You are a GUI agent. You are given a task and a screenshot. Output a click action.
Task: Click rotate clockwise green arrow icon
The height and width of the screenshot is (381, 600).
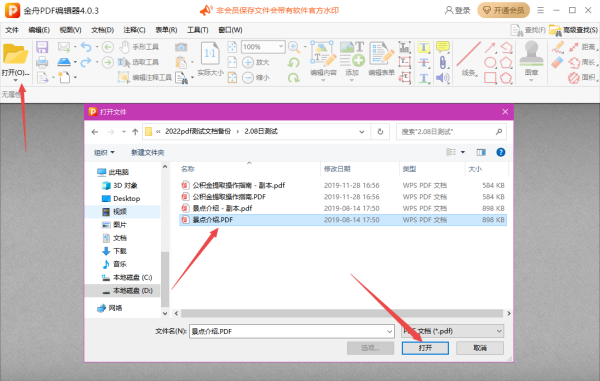pyautogui.click(x=293, y=78)
